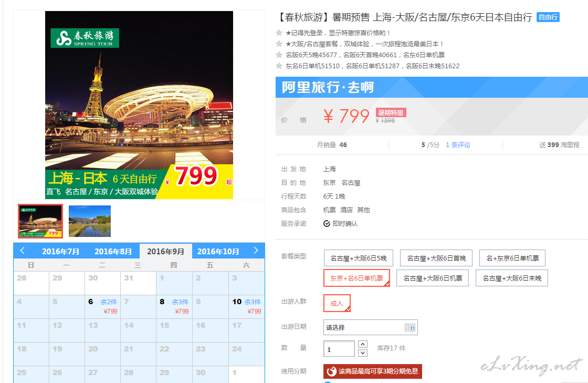Viewport: 588px width, 383px height.
Task: Choose package 名古屋+大阪6日5晚
Action: click(x=358, y=258)
